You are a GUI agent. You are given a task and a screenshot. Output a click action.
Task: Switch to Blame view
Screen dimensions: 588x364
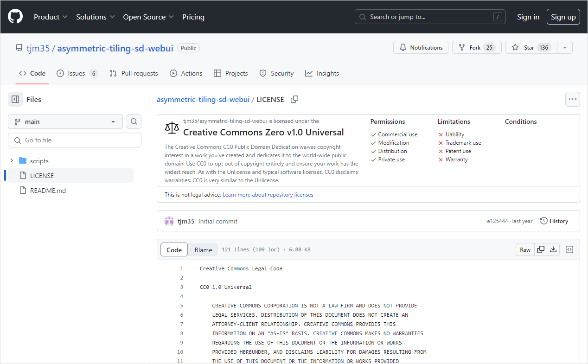click(x=203, y=249)
